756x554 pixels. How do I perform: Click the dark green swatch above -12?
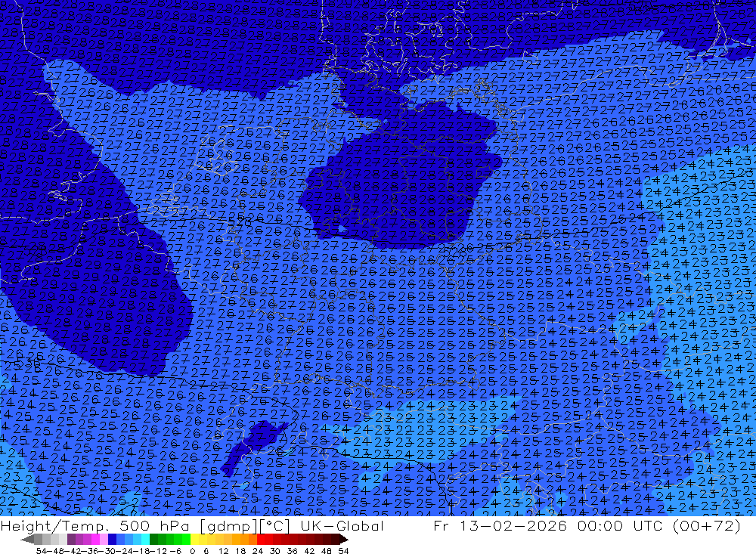tap(153, 539)
